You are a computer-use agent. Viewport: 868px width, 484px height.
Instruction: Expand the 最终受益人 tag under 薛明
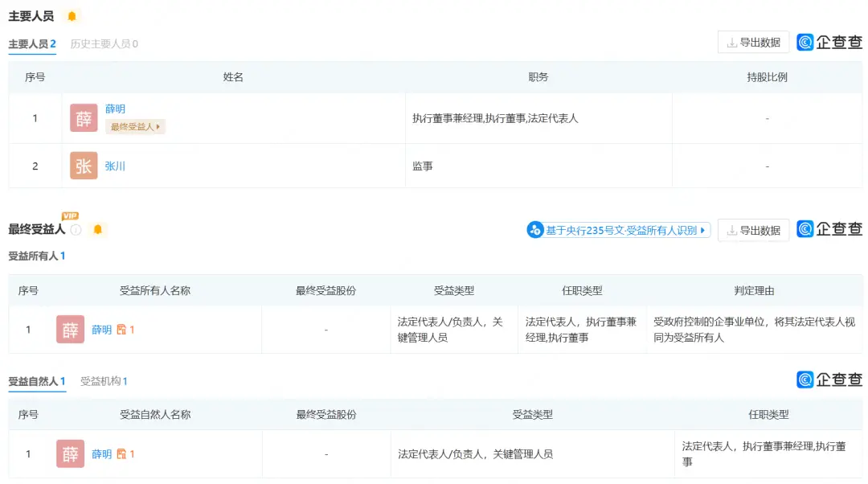135,127
